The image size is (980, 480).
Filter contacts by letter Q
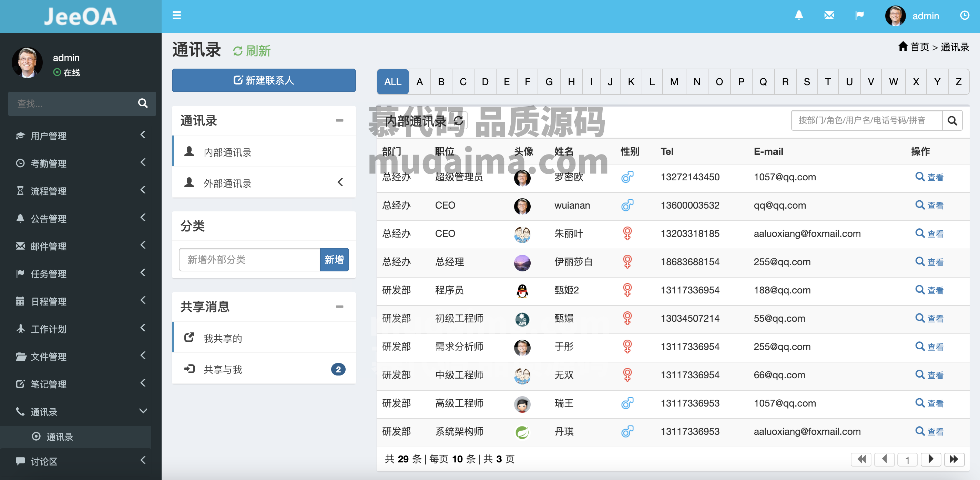(x=763, y=82)
